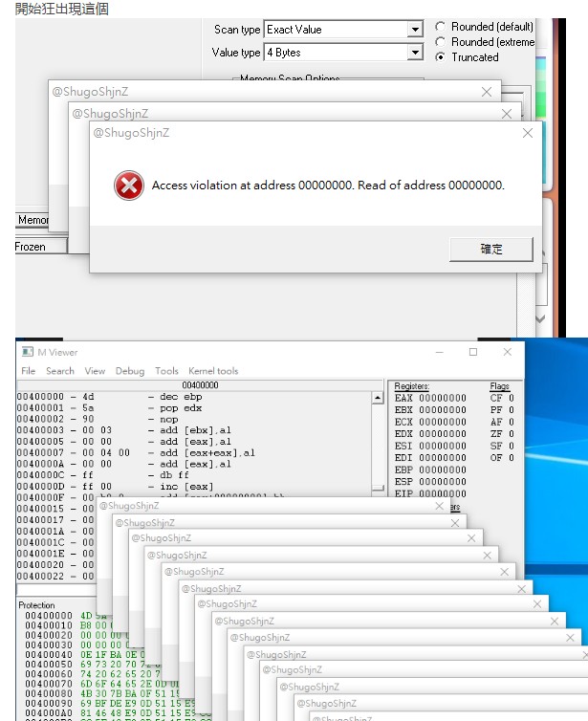
Task: Toggle the CF flag value
Action: (x=512, y=398)
